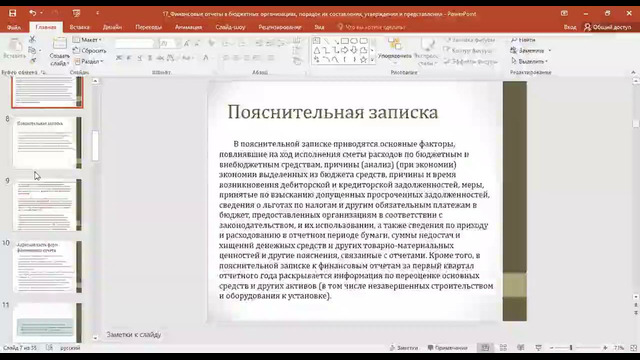Activate the Format Painter brush icon

(x=33, y=60)
